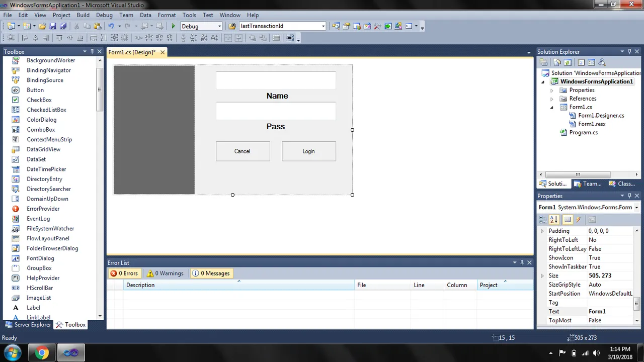
Task: Click the green arrow Start Page icon
Action: pyautogui.click(x=388, y=26)
